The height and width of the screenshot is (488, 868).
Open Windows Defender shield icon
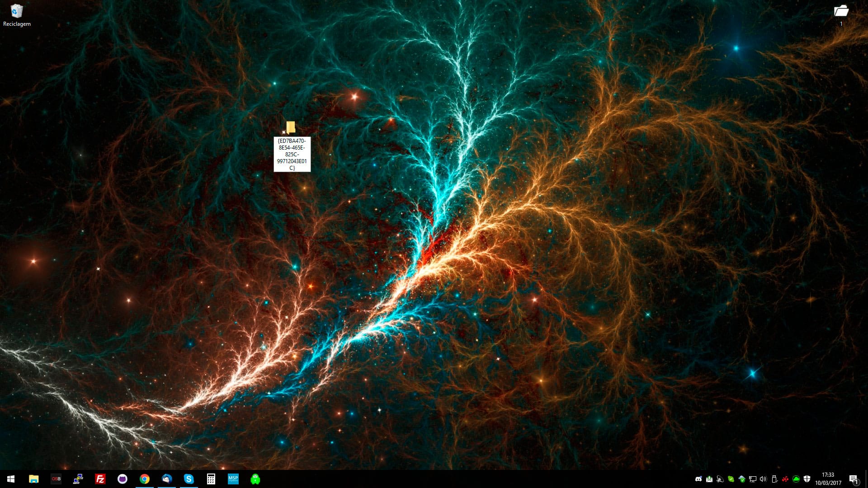coord(807,479)
